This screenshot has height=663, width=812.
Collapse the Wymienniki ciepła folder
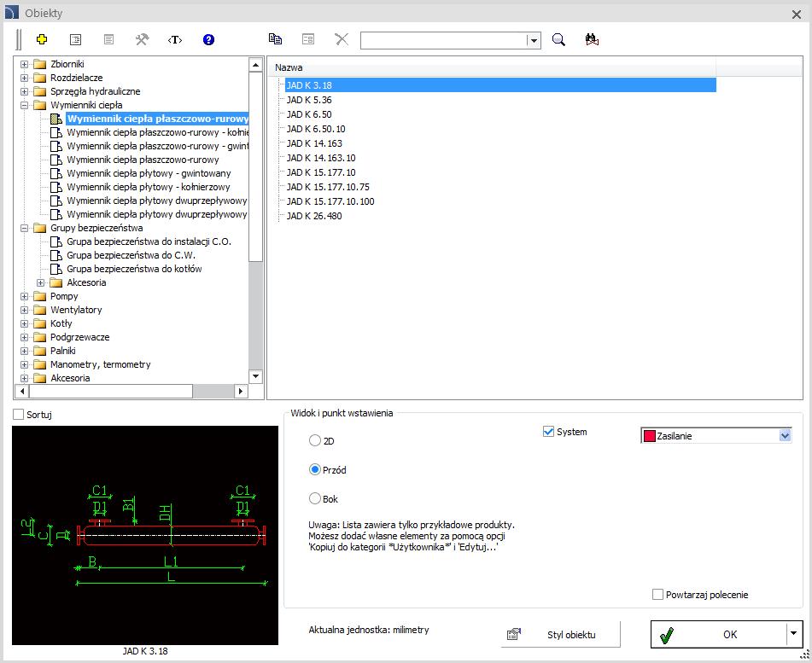(25, 105)
